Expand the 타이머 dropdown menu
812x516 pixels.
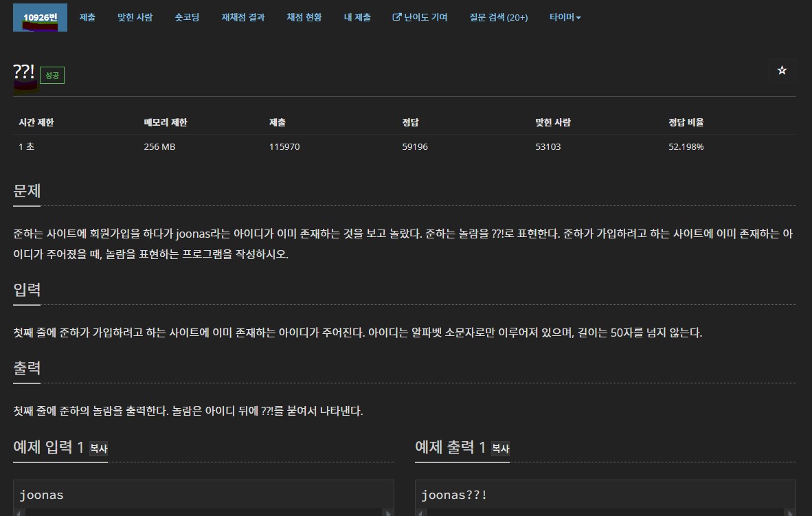click(x=565, y=17)
